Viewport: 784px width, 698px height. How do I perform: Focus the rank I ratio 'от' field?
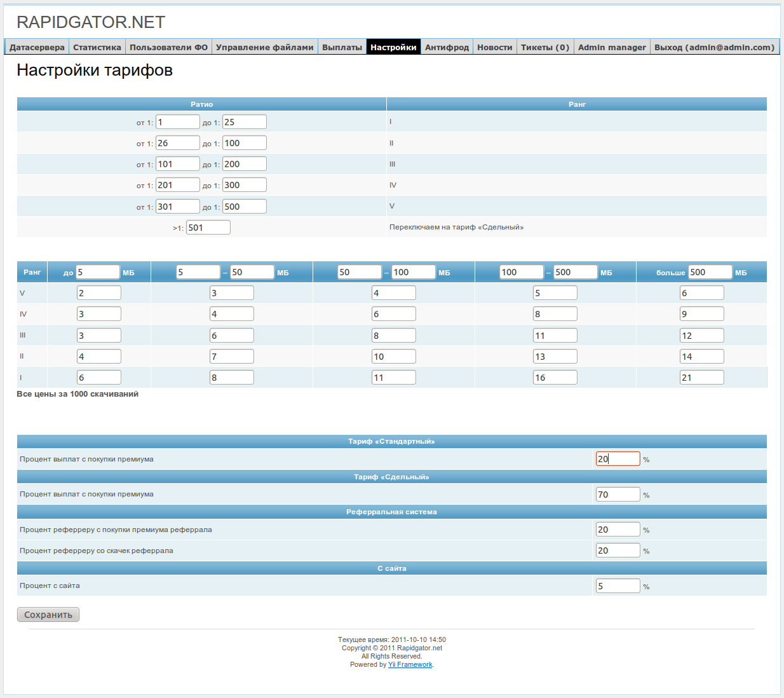(x=178, y=122)
